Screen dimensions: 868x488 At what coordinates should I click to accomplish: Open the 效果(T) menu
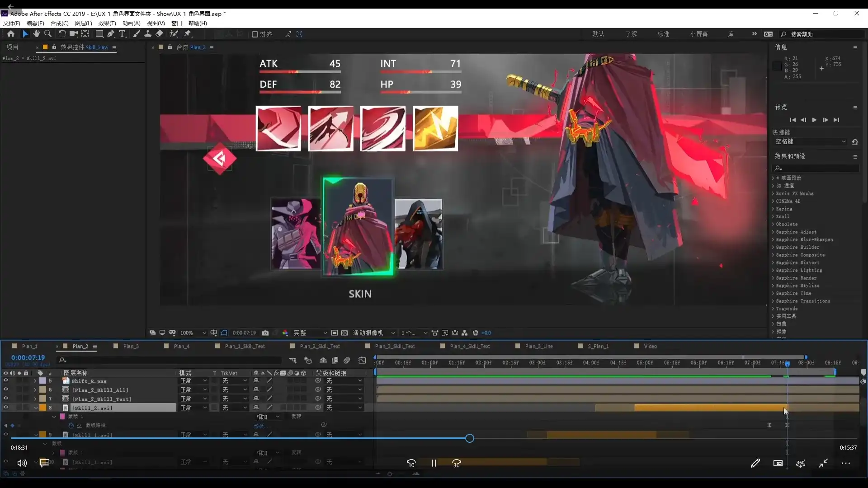coord(107,23)
